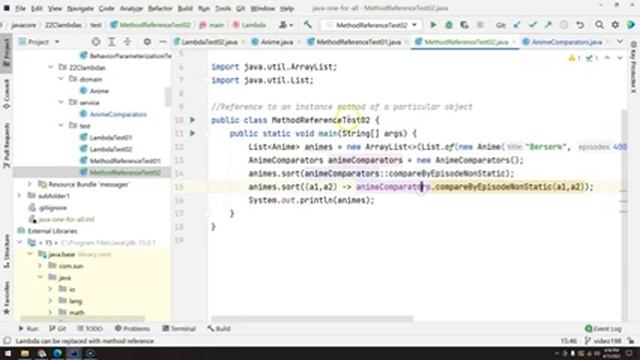Run with coverage icon in toolbar
Image resolution: width=640 pixels, height=360 pixels.
pos(464,25)
